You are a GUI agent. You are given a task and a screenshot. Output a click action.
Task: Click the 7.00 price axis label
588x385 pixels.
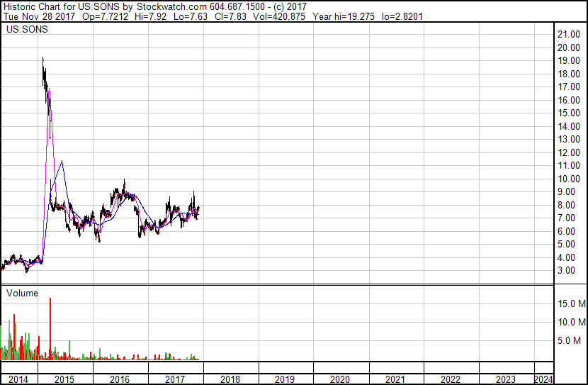566,218
